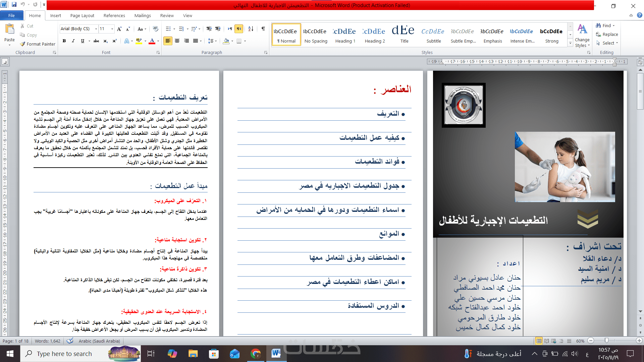Click the Grow Font icon
Viewport: 644px width, 362px height.
point(119,29)
